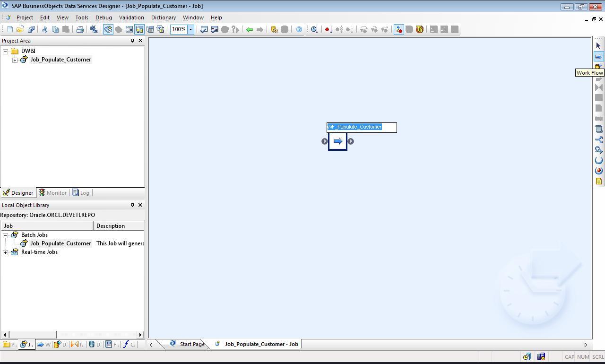The height and width of the screenshot is (364, 605).
Task: Open the Projects tab in object library
Action: pos(9,344)
